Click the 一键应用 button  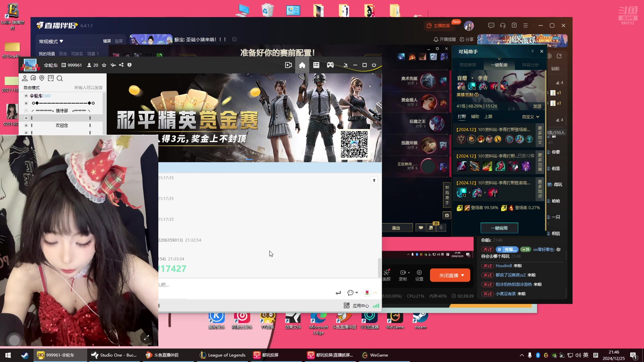pos(499,228)
